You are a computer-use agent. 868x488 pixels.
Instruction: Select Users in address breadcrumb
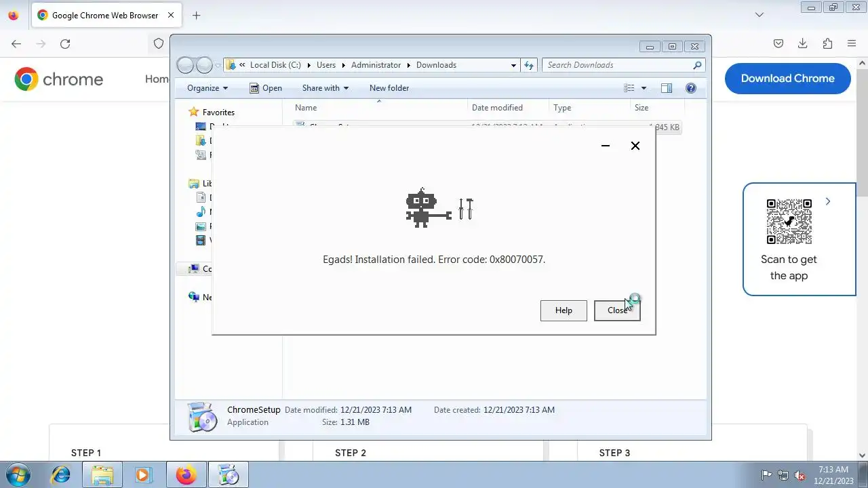[x=326, y=65]
